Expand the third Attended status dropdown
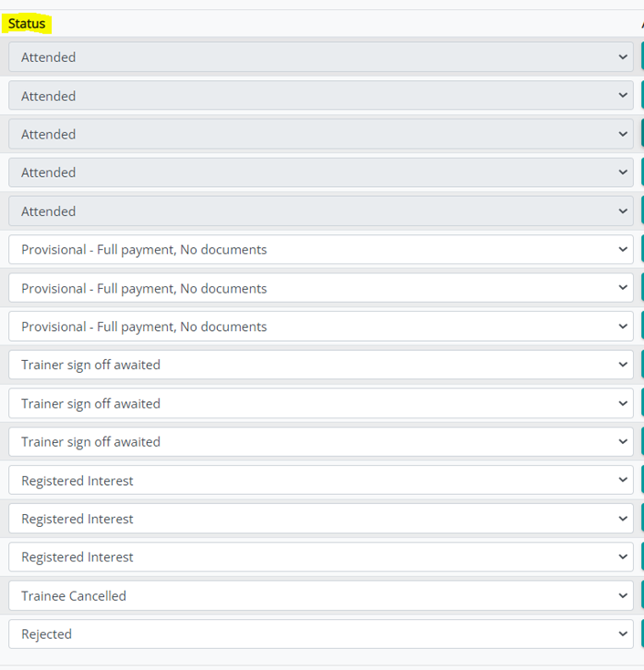644x670 pixels. click(x=320, y=134)
